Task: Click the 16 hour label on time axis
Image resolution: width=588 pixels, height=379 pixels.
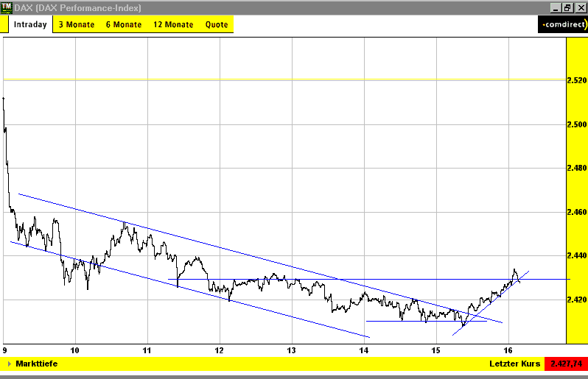Action: point(508,350)
